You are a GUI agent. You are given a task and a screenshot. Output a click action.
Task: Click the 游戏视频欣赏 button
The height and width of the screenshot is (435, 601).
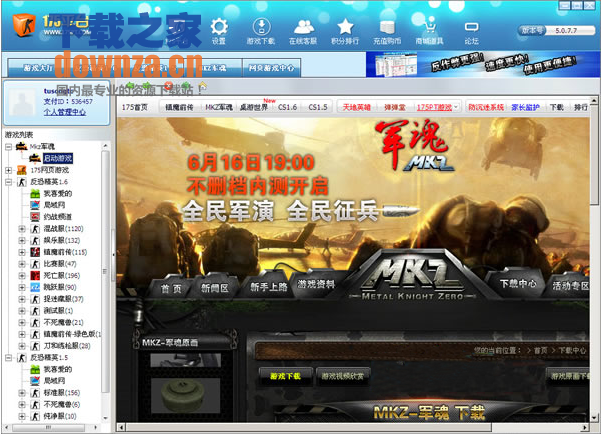point(342,376)
